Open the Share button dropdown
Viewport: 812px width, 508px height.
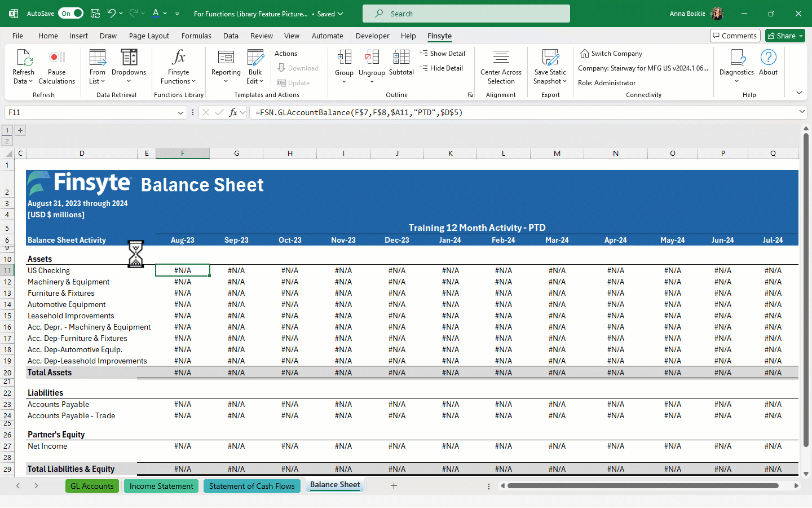[x=801, y=36]
